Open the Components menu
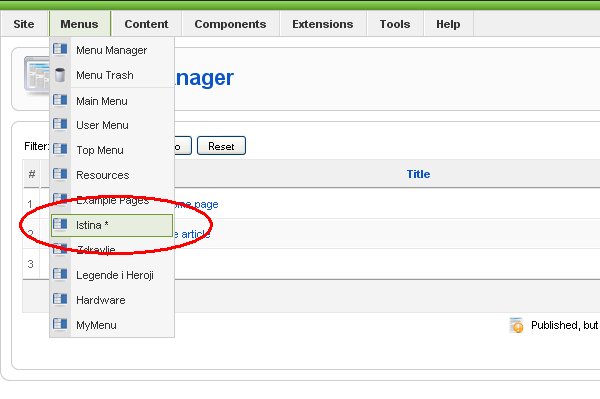 230,24
